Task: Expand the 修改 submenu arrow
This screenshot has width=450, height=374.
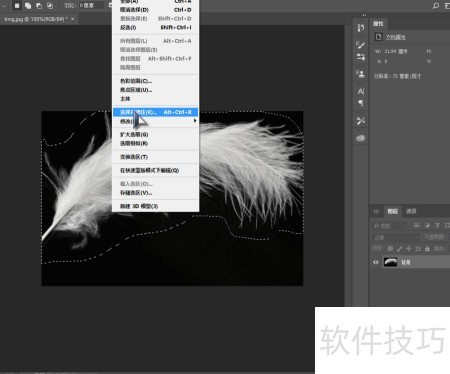Action: [x=195, y=121]
